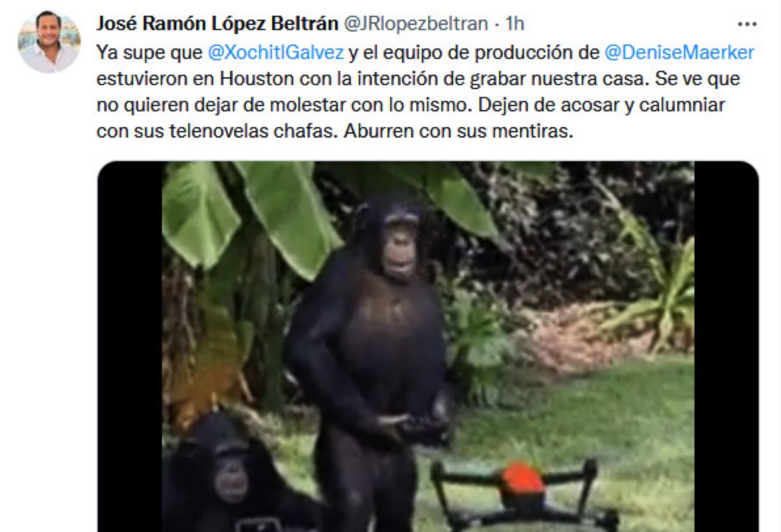Click the display name José Ramón López Beltrán

(217, 24)
